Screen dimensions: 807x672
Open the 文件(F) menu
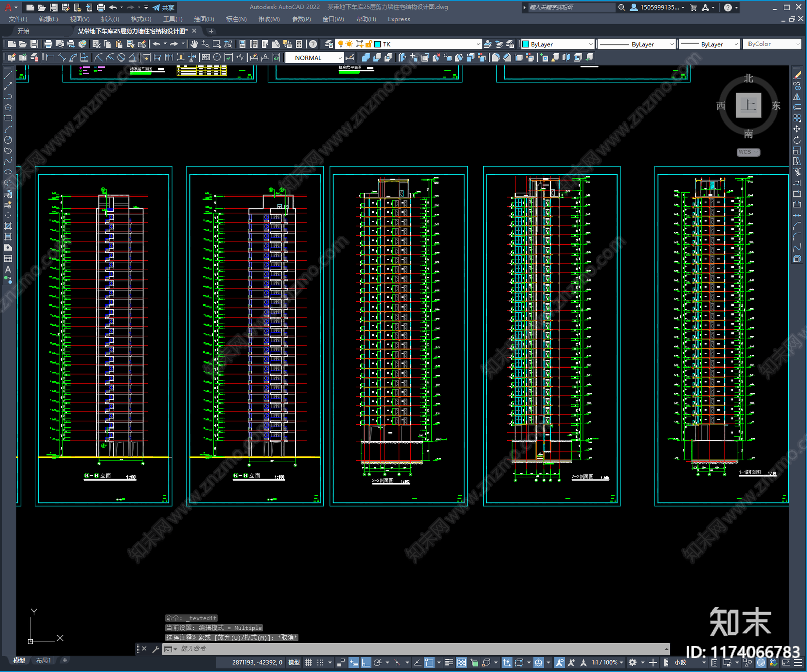pos(18,19)
